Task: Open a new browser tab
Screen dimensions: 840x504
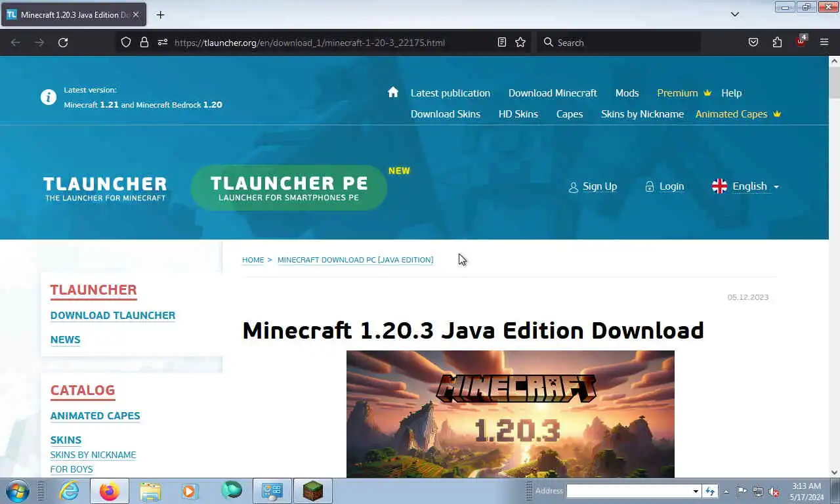Action: 160,14
